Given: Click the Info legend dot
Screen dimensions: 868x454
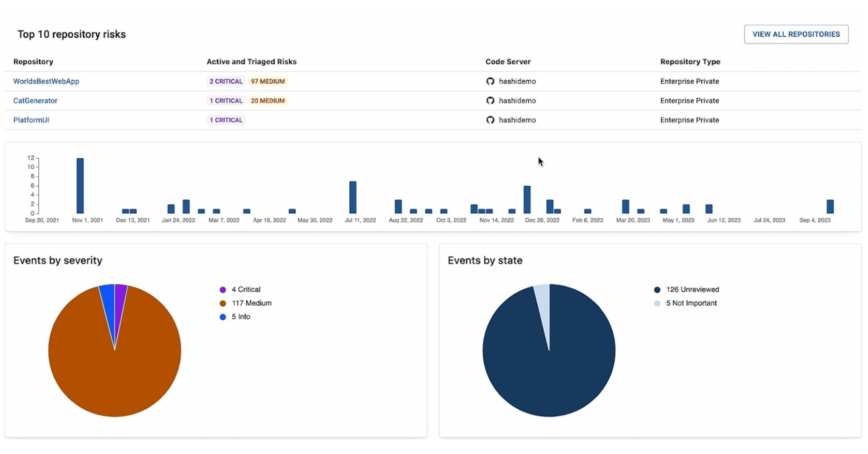Looking at the screenshot, I should (222, 317).
